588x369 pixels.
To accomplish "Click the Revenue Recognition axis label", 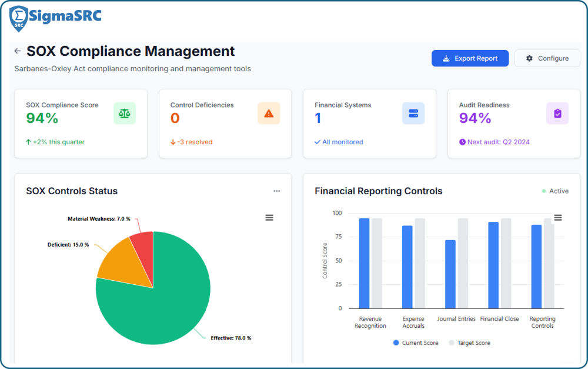I will tap(370, 323).
